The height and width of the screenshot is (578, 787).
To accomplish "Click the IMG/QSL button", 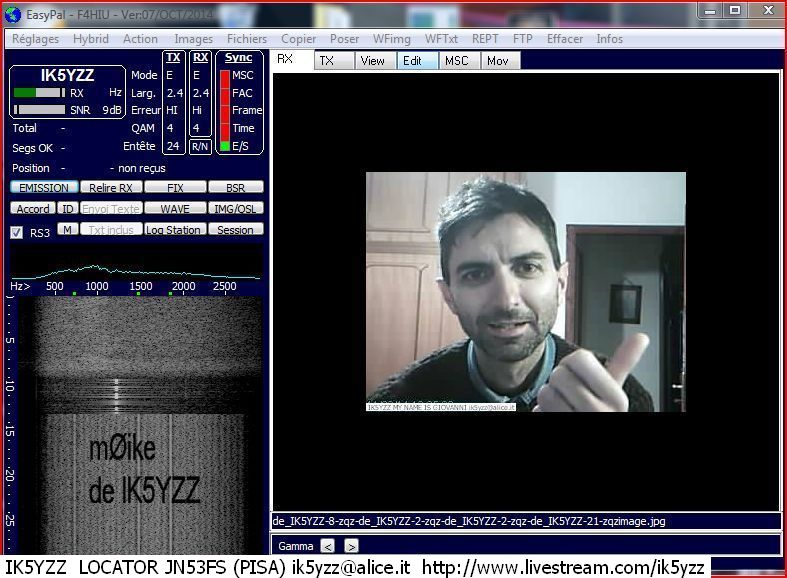I will coord(236,209).
